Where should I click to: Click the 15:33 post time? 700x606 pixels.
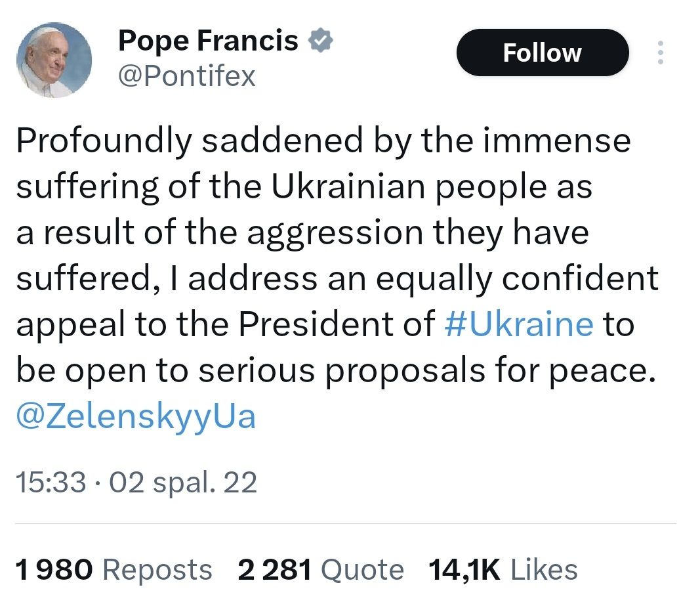[51, 483]
